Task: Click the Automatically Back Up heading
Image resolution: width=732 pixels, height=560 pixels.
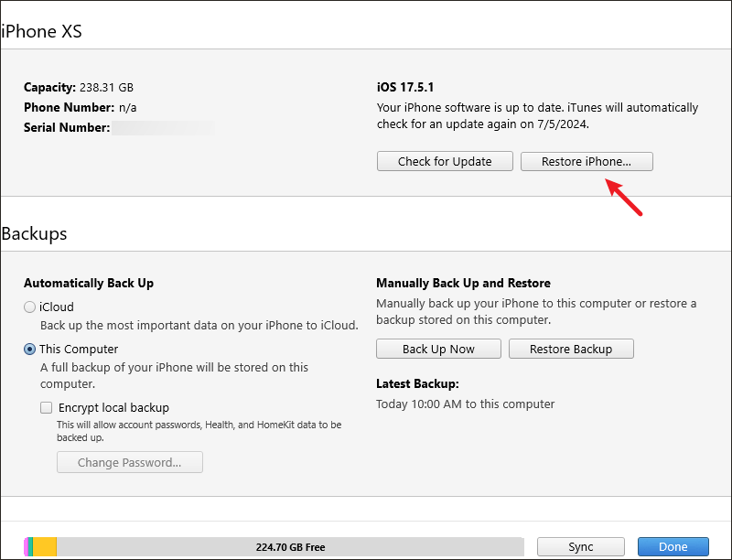Action: pos(89,284)
